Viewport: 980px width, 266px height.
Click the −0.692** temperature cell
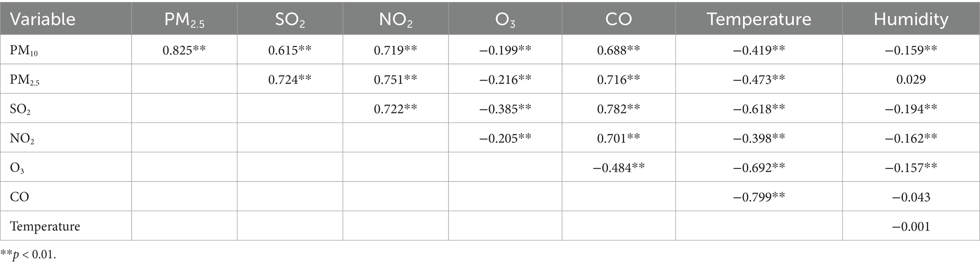pos(759,168)
